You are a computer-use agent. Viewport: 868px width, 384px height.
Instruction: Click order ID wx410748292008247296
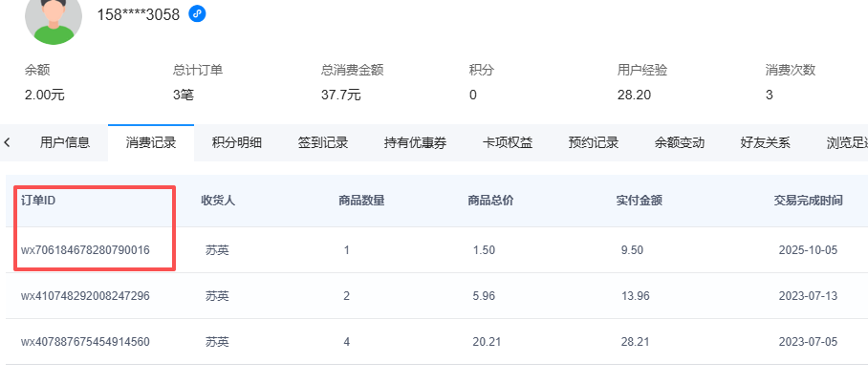(x=85, y=296)
